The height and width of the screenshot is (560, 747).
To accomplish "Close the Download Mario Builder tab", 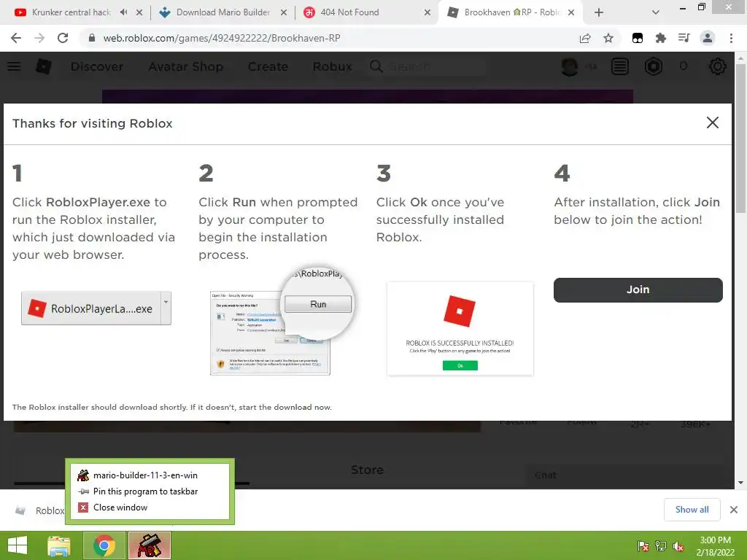I will 284,12.
